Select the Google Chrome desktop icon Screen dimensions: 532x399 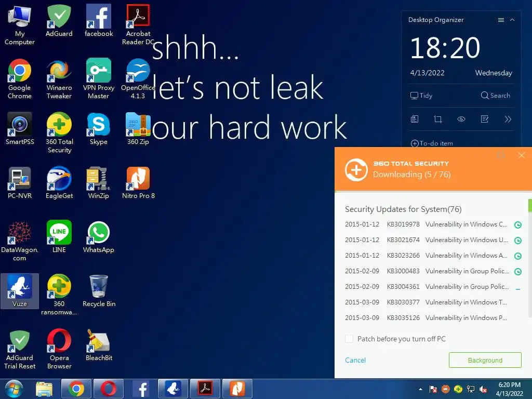coord(20,79)
